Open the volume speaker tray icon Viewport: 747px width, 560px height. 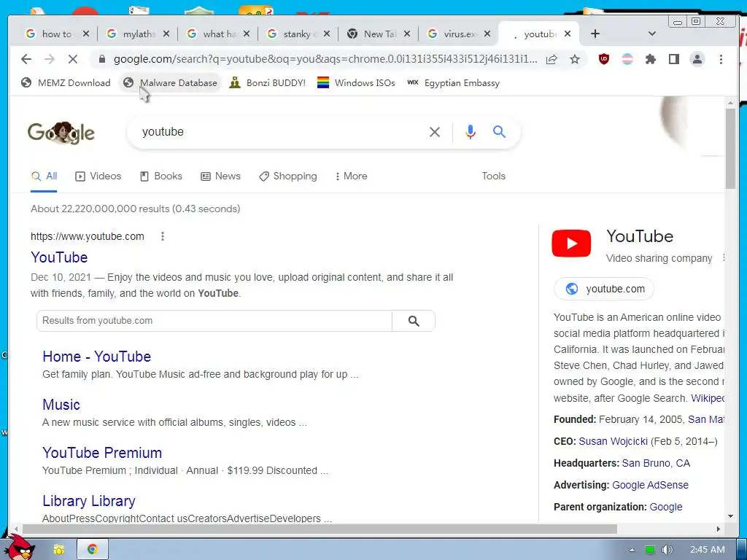click(x=667, y=550)
